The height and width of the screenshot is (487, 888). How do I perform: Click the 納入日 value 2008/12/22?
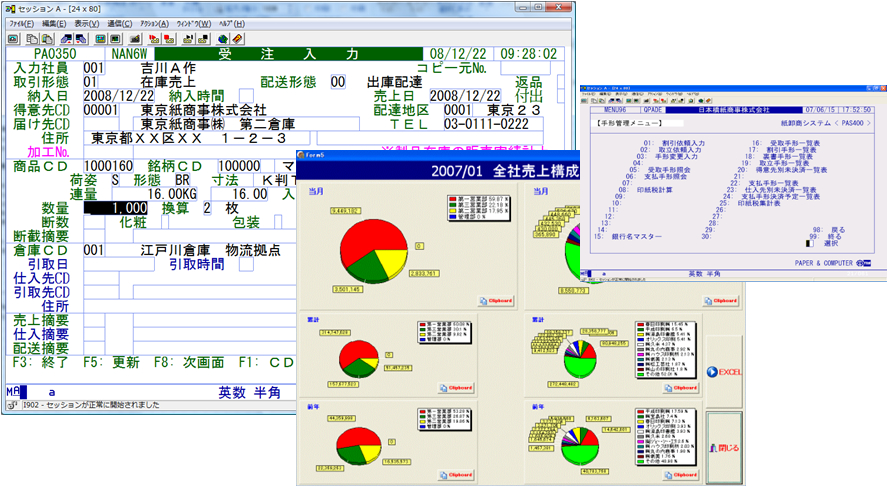point(119,96)
